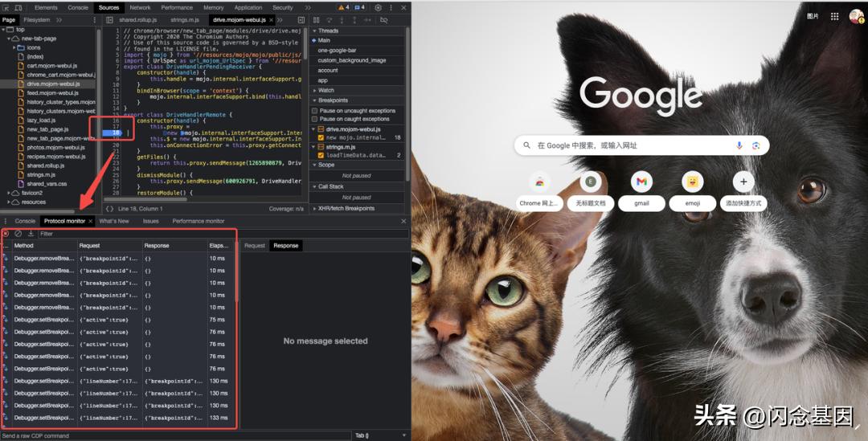Toggle the debugger sidebar icon
The image size is (868, 441).
point(301,20)
